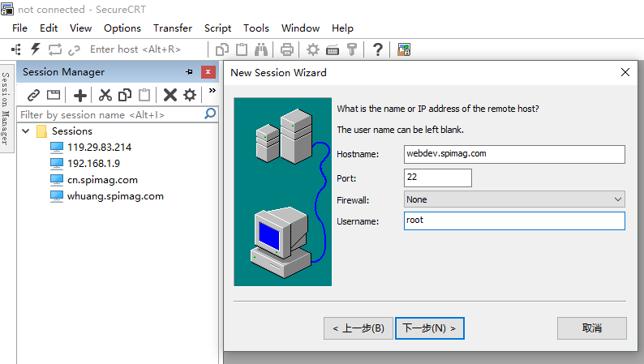Click the Cut scissors icon in Session Manager
Screen dimensions: 644x364
(105, 95)
